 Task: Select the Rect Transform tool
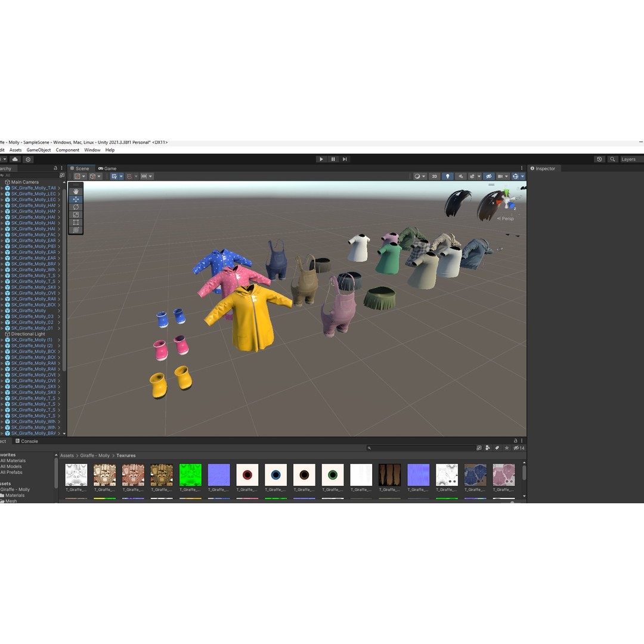click(x=76, y=222)
